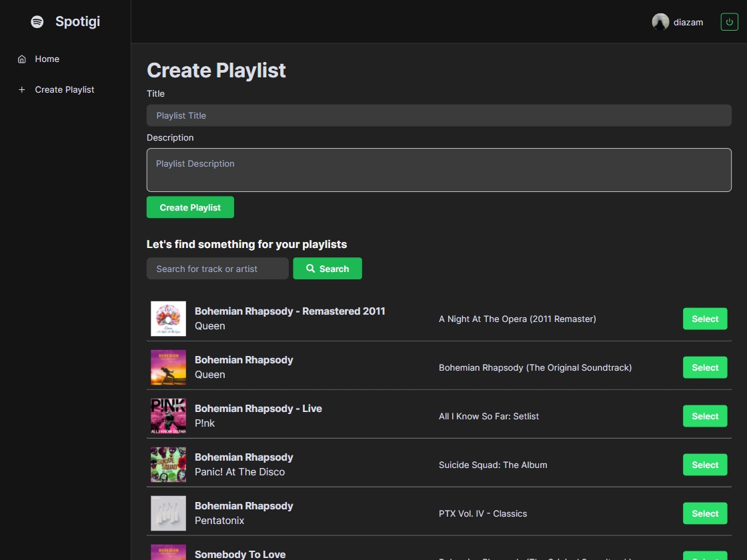The width and height of the screenshot is (747, 560).
Task: Focus the Search for track or artist field
Action: click(217, 269)
